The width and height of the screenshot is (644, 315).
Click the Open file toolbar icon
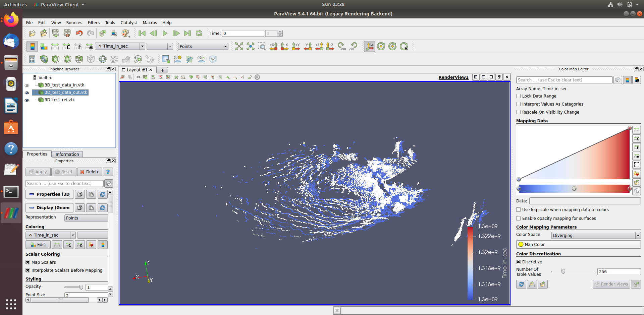(32, 33)
